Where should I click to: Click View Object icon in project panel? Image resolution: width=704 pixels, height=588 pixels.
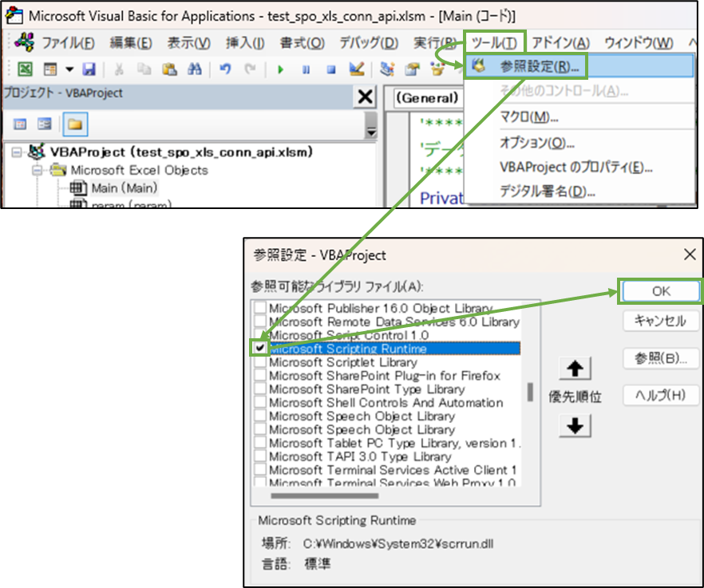(45, 124)
